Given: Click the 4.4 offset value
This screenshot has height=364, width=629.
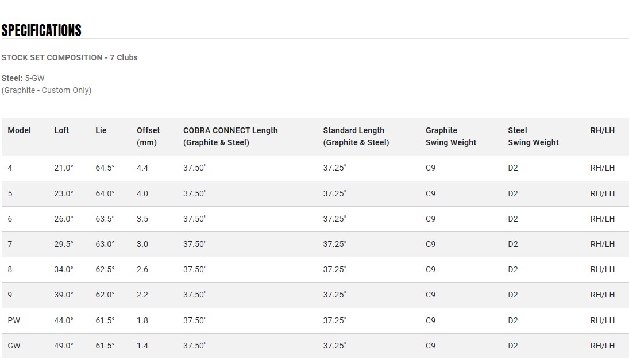Looking at the screenshot, I should [142, 168].
